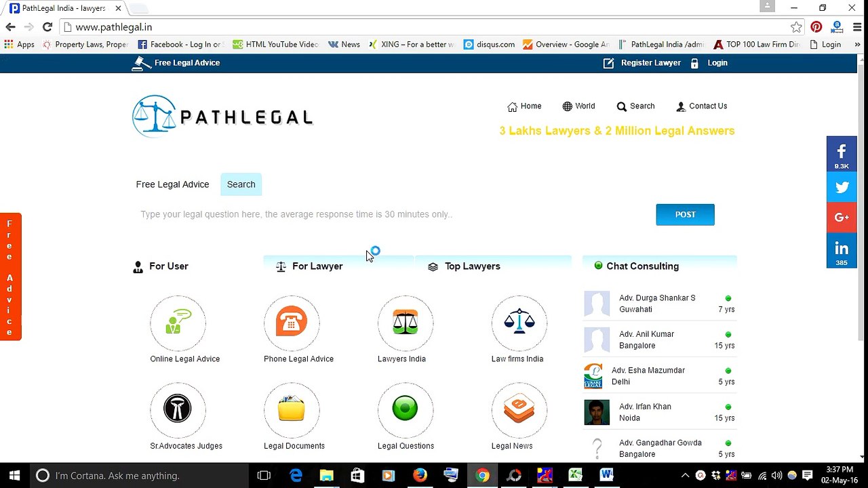The image size is (868, 488).
Task: Chat with Adv. Durga Shankar S
Action: [660, 304]
